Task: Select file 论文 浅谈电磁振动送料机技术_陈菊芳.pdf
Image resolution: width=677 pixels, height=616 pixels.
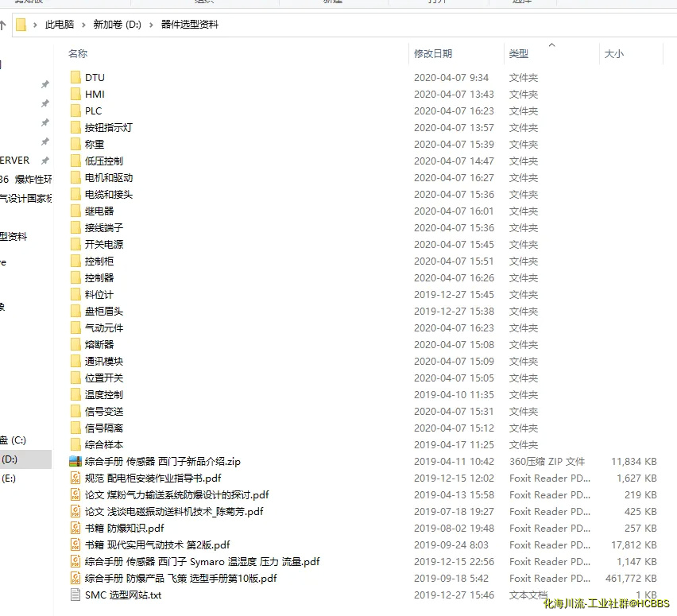Action: click(x=174, y=511)
